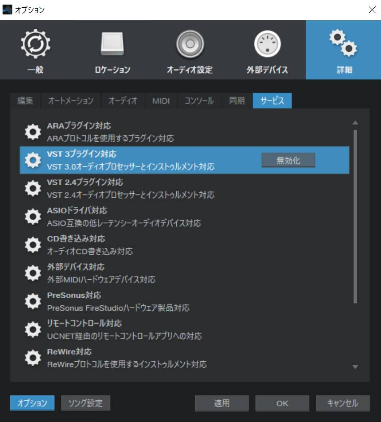The width and height of the screenshot is (381, 422).
Task: Click gear icon beside VST 3プラグイン対応
Action: pos(33,160)
